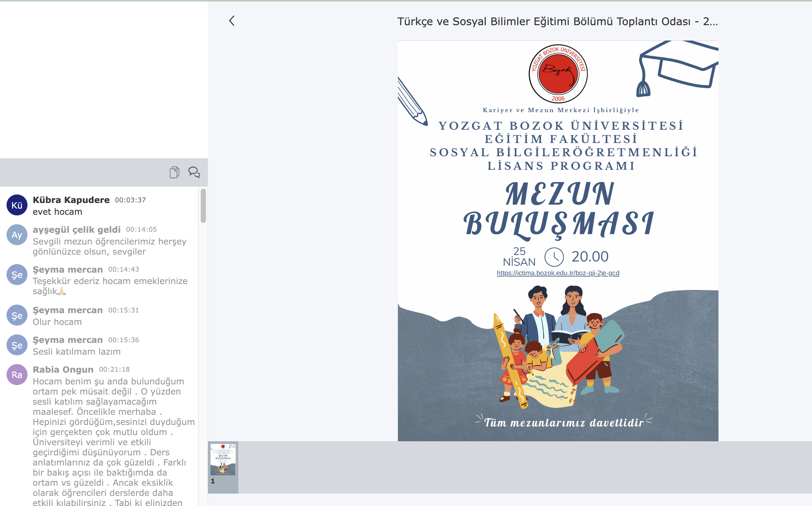Viewport: 812px width, 506px height.
Task: Click message starting 'Teşekkür ederiz hocam'
Action: [110, 286]
